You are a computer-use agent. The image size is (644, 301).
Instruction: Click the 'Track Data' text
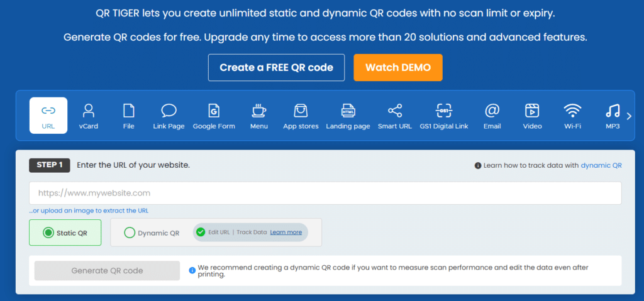(x=252, y=232)
